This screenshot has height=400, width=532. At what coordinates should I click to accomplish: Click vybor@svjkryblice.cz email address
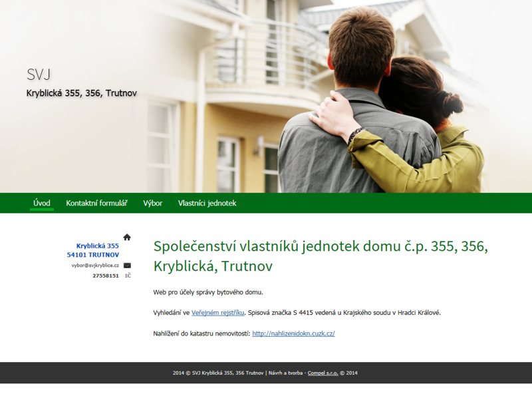(x=95, y=266)
